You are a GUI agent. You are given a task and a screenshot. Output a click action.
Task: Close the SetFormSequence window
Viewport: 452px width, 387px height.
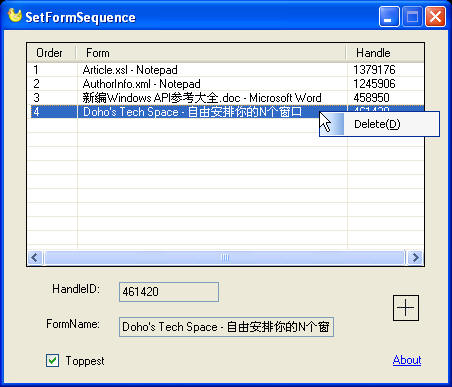pos(435,16)
